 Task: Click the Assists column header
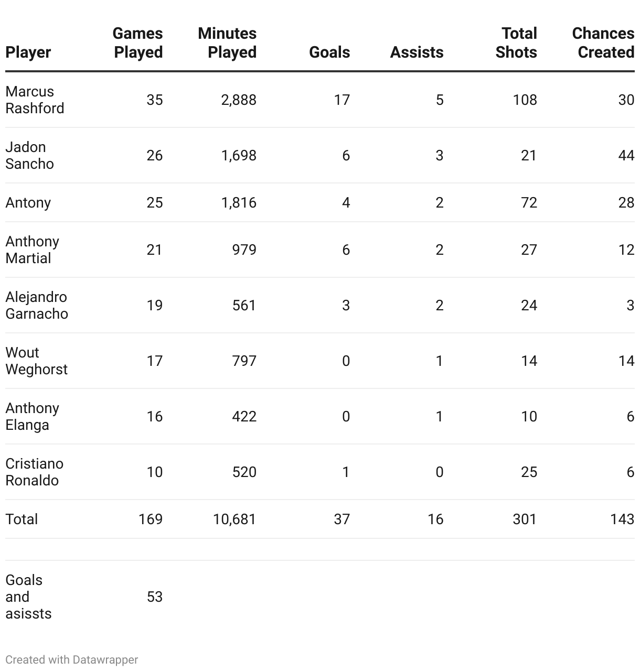click(417, 52)
